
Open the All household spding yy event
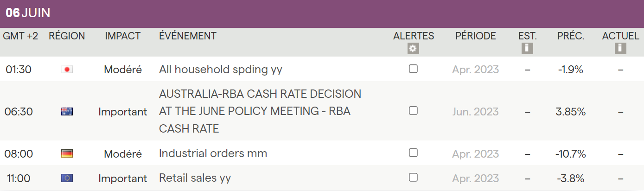(220, 70)
